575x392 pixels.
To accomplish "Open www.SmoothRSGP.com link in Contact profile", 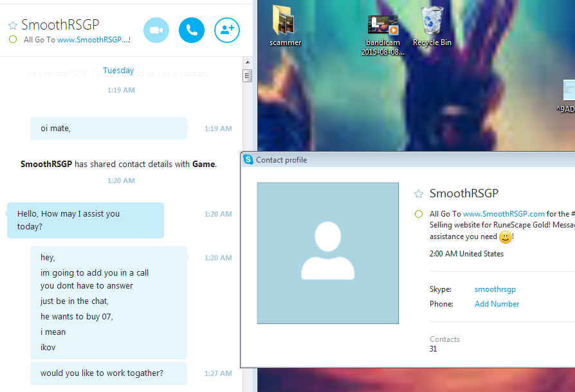I will click(x=504, y=213).
